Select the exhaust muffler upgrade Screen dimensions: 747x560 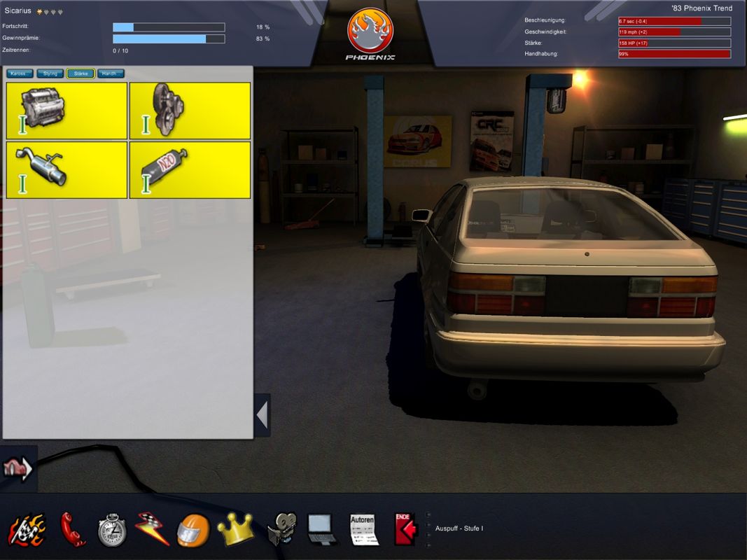point(66,169)
